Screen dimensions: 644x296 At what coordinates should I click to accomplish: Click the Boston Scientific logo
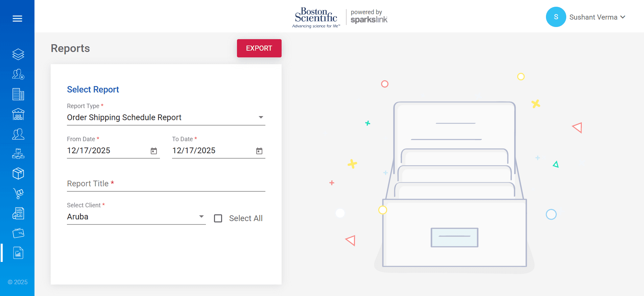point(316,17)
